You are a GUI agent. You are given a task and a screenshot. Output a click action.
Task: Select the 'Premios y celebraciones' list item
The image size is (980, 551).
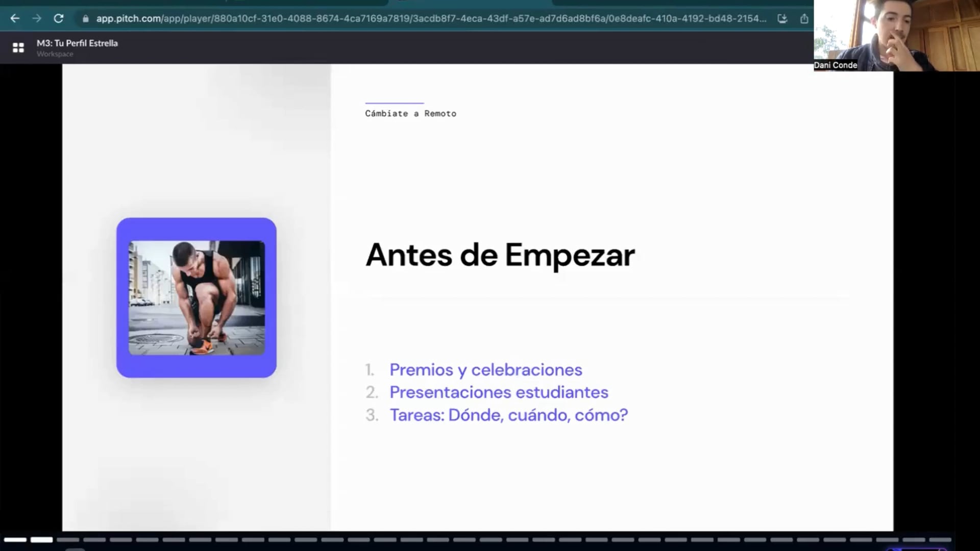(485, 369)
